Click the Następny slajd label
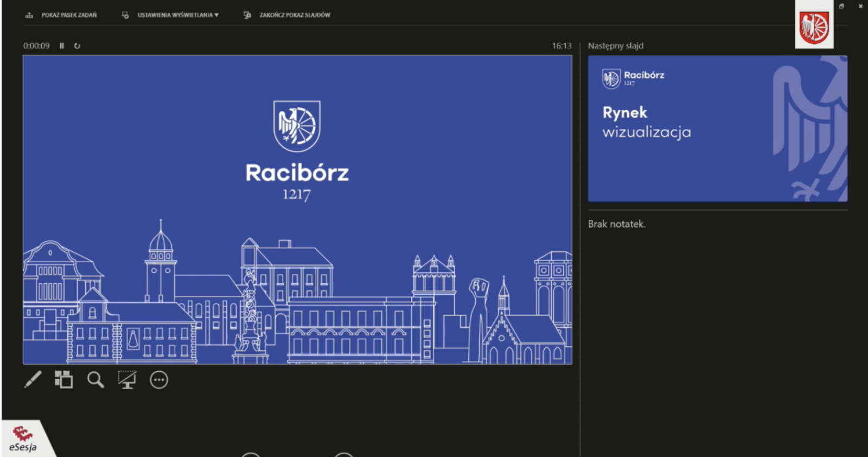The width and height of the screenshot is (868, 457). [x=616, y=46]
